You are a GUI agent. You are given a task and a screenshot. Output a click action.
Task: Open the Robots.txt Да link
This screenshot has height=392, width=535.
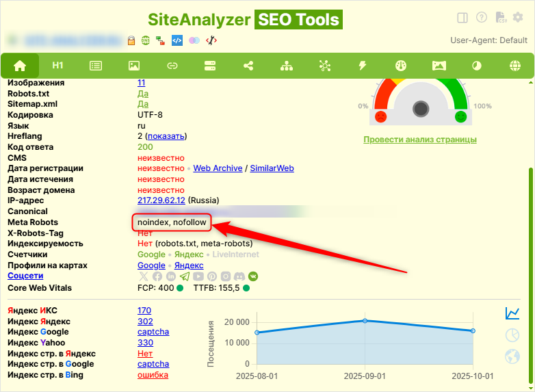pyautogui.click(x=143, y=94)
